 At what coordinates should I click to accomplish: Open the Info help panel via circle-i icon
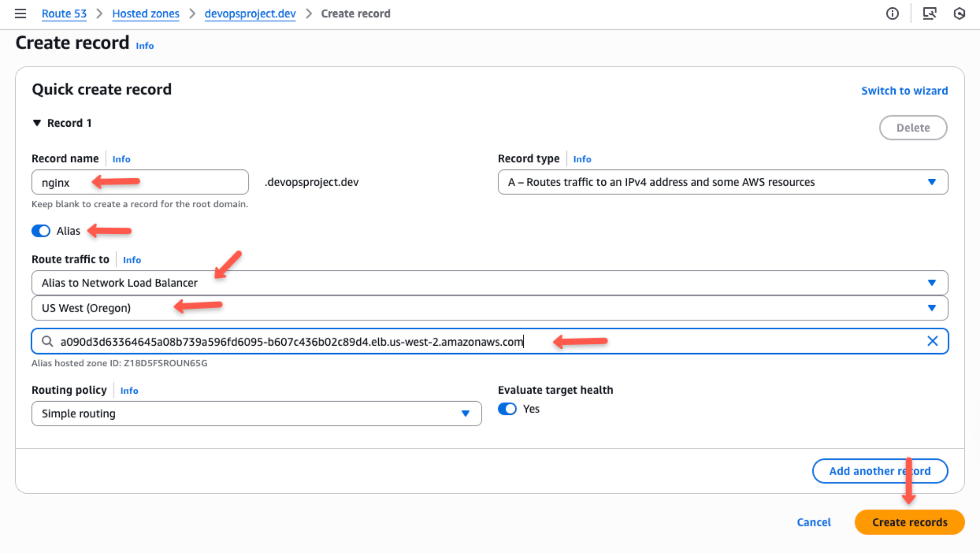click(x=892, y=14)
